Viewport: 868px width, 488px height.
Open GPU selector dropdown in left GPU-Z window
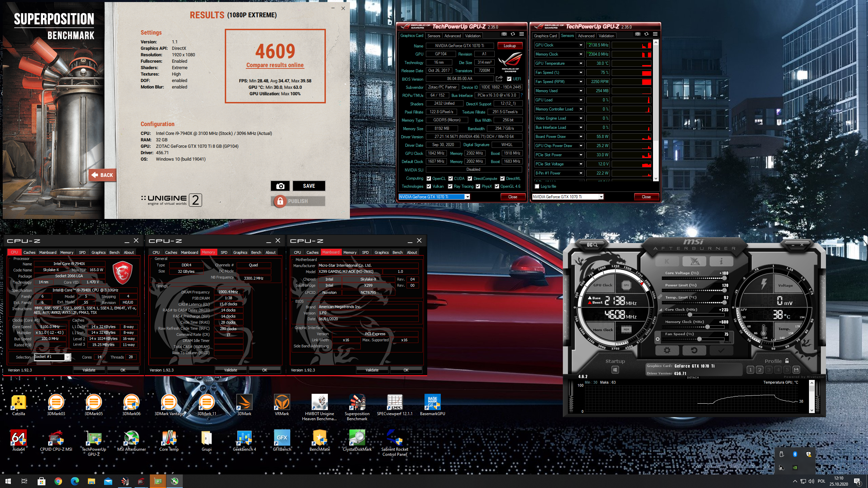click(467, 197)
